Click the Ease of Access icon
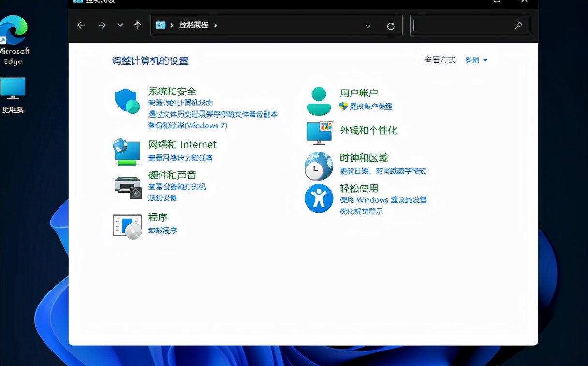588x366 pixels. click(319, 198)
